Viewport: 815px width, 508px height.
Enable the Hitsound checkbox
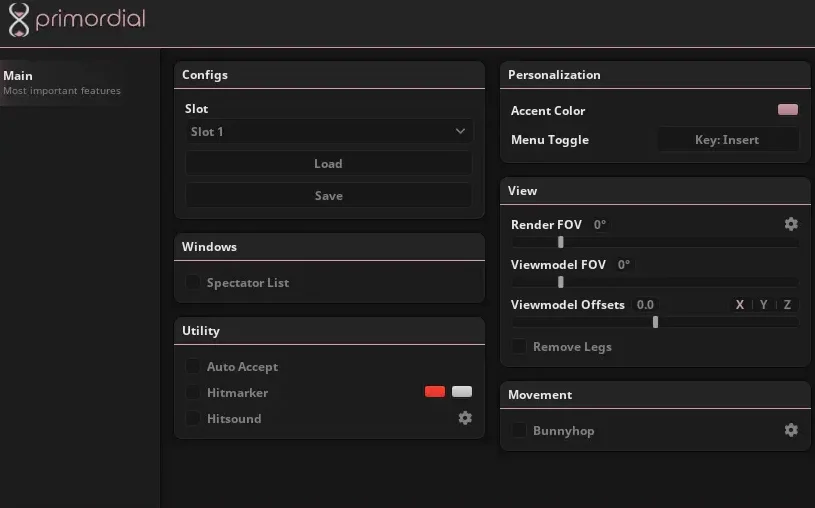point(193,419)
